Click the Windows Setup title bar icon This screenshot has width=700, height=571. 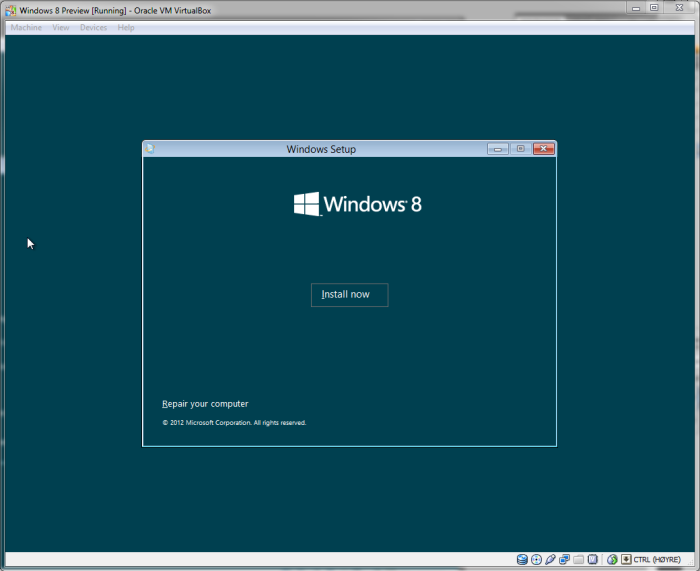click(x=150, y=149)
